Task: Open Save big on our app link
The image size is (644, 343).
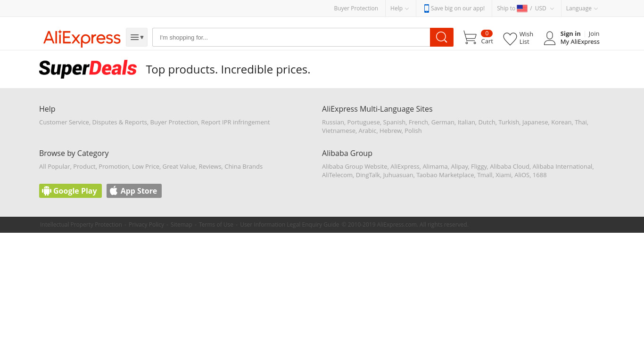Action: click(457, 8)
